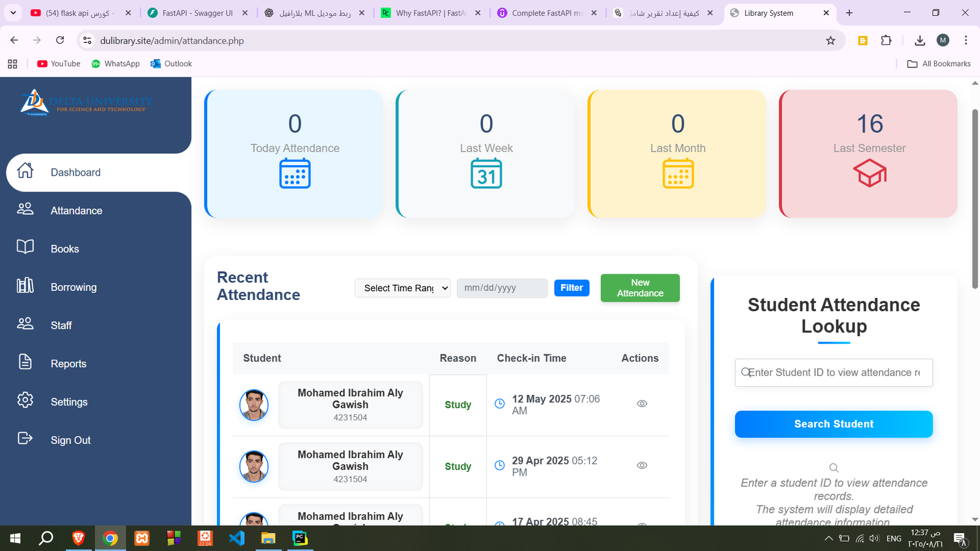Switch to the Library System tab
Image resolution: width=980 pixels, height=551 pixels.
click(772, 12)
